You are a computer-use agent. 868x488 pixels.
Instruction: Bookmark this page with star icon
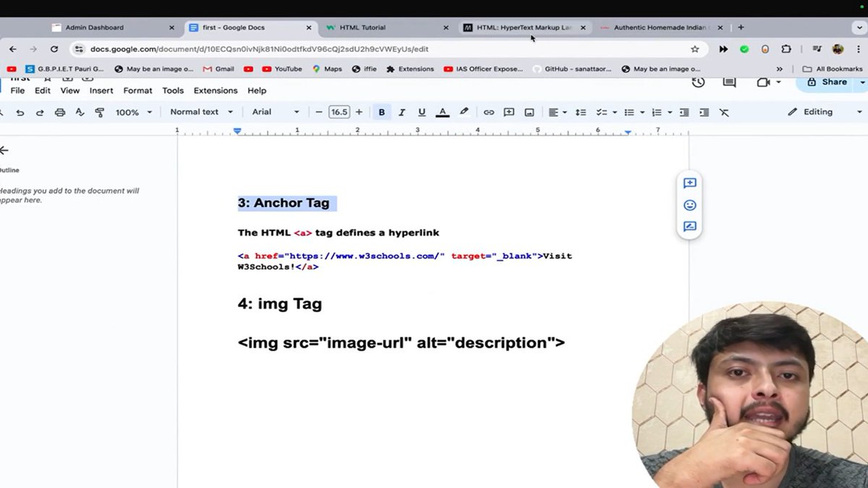coord(695,49)
